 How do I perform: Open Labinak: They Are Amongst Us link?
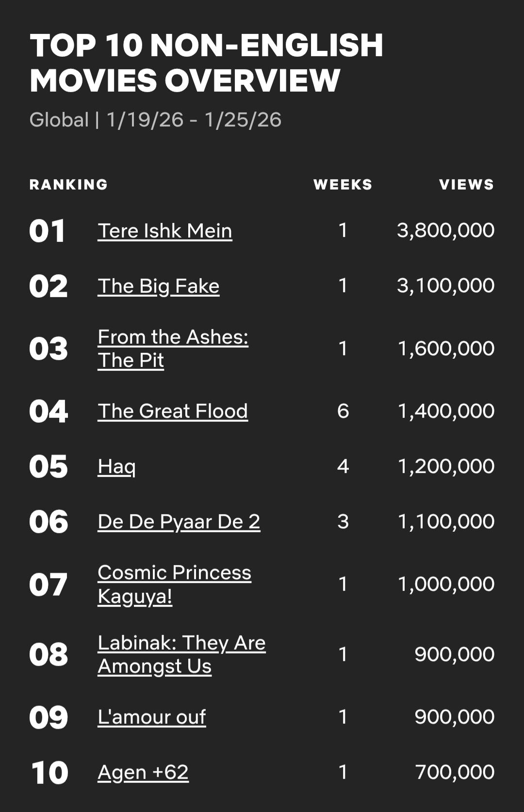pyautogui.click(x=182, y=654)
